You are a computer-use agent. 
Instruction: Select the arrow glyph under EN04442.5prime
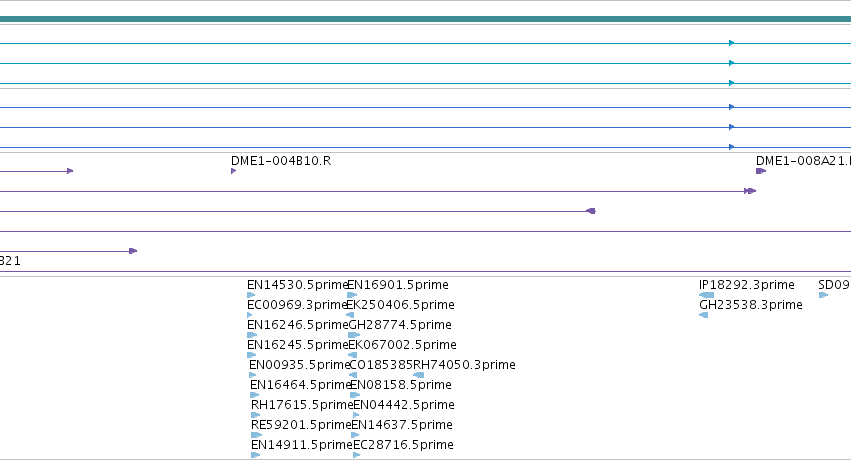pos(356,415)
